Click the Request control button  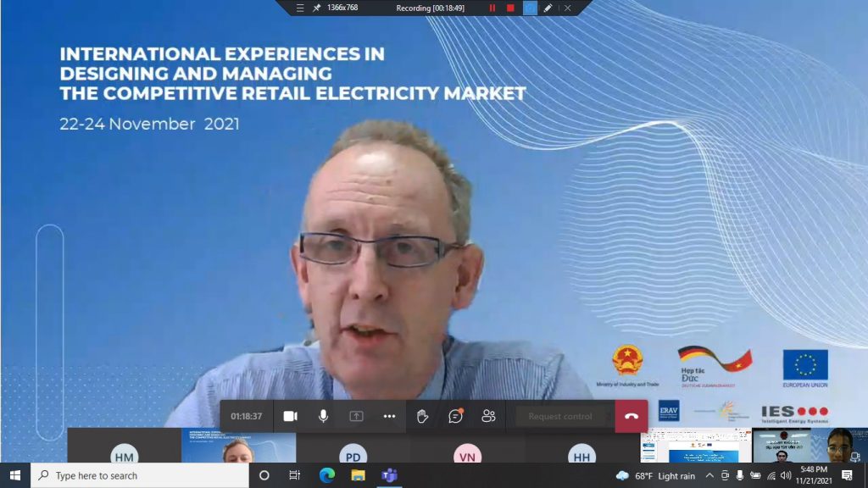560,416
